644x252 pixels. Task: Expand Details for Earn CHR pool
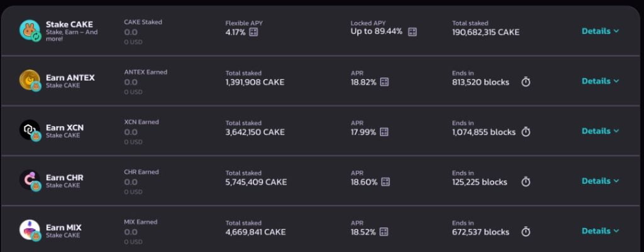coord(600,181)
